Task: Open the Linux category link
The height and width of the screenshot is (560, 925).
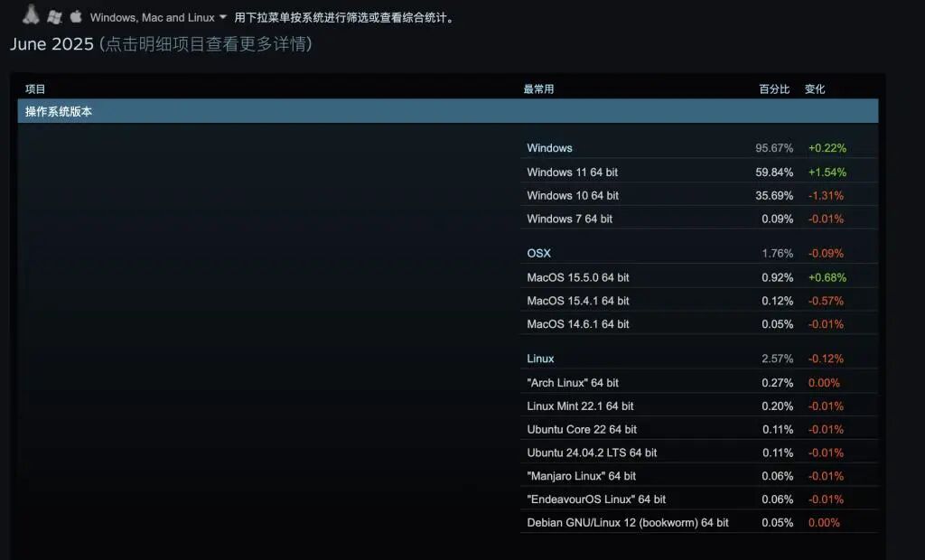Action: (540, 359)
